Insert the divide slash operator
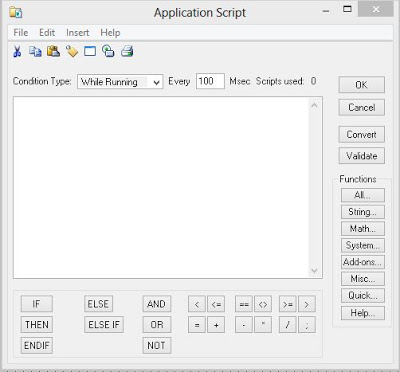The image size is (400, 372). coord(287,324)
